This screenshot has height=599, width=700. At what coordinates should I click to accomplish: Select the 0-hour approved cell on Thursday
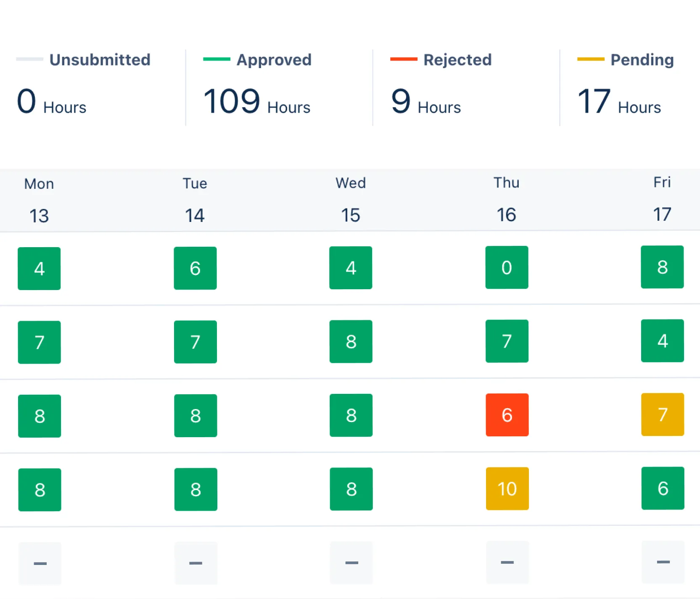[x=507, y=267]
